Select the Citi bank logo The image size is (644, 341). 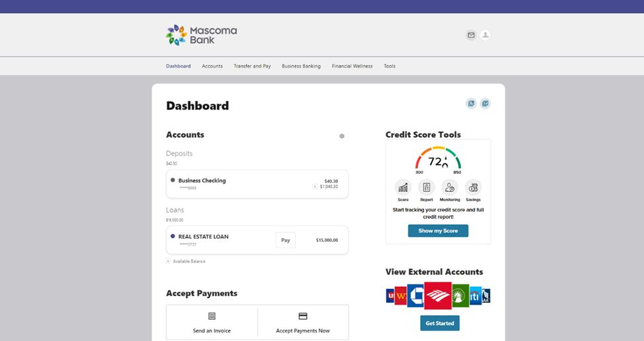pyautogui.click(x=475, y=296)
